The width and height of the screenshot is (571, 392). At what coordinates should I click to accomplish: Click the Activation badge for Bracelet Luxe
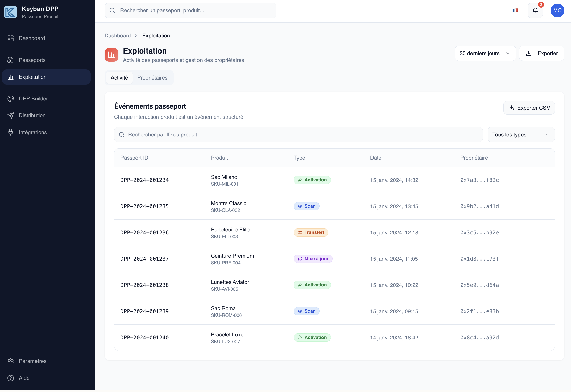[x=312, y=337]
